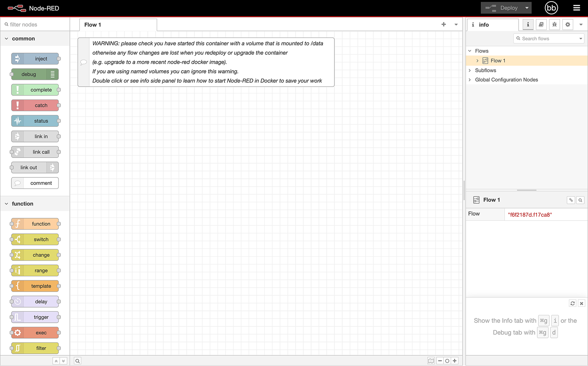Select Global Configuration Nodes in tree
The height and width of the screenshot is (366, 588).
pos(506,80)
